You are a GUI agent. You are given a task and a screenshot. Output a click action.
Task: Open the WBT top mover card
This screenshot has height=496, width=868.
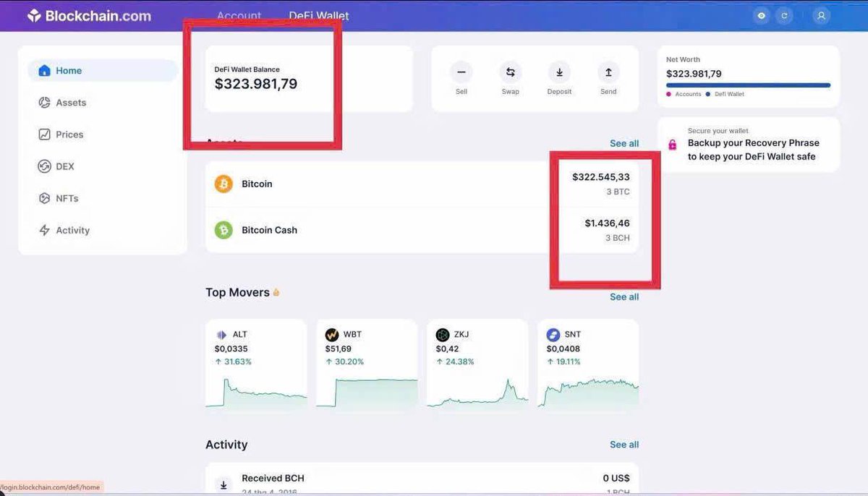(x=367, y=365)
